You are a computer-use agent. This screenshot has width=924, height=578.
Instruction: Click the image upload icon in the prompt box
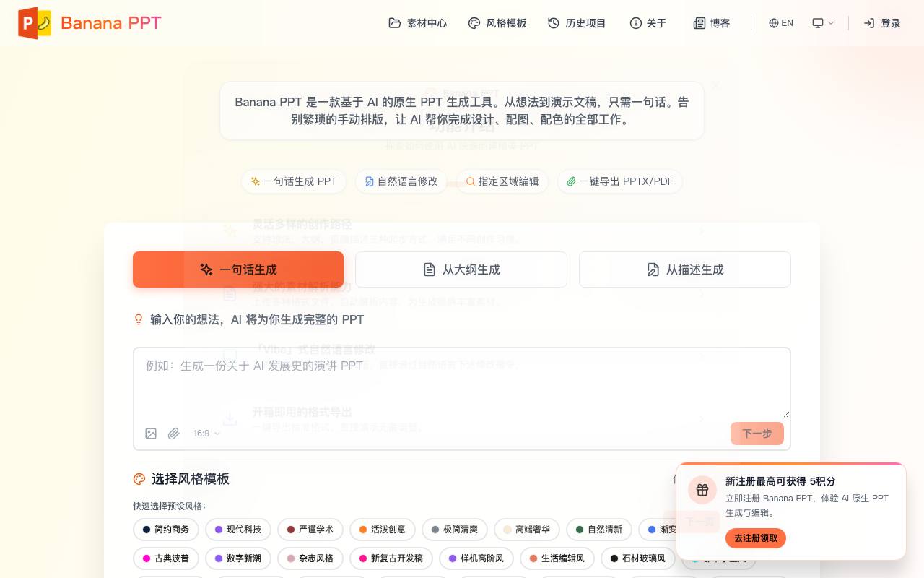(151, 433)
